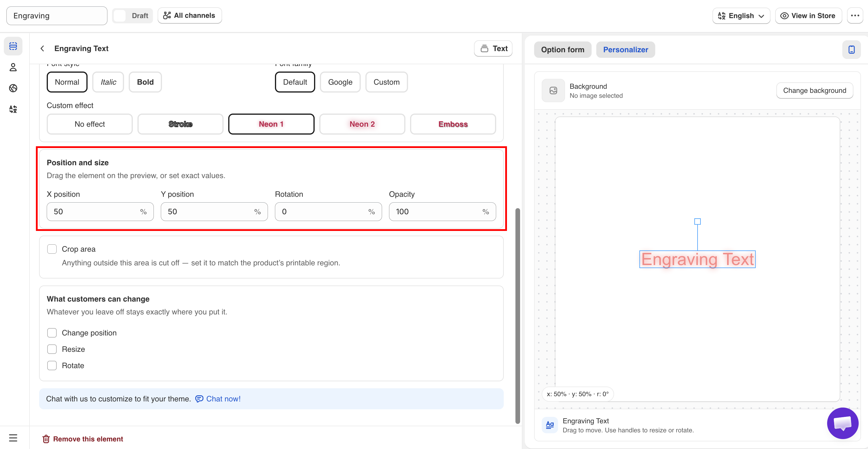Click the settings panel vertical scrollbar
The image size is (868, 449).
(517, 316)
